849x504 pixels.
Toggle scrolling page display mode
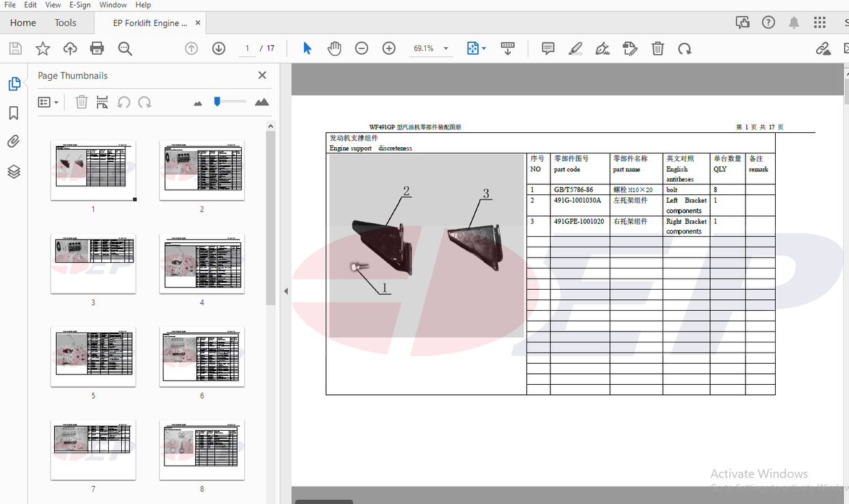507,48
